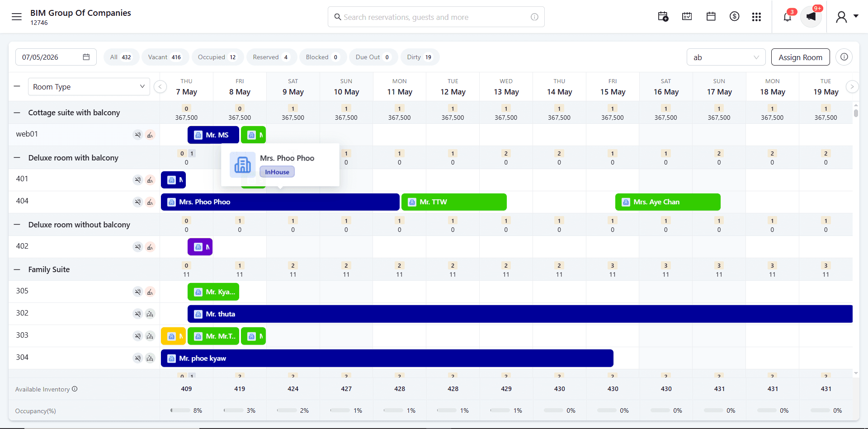Collapse all groups using top minus icon

pos(17,86)
